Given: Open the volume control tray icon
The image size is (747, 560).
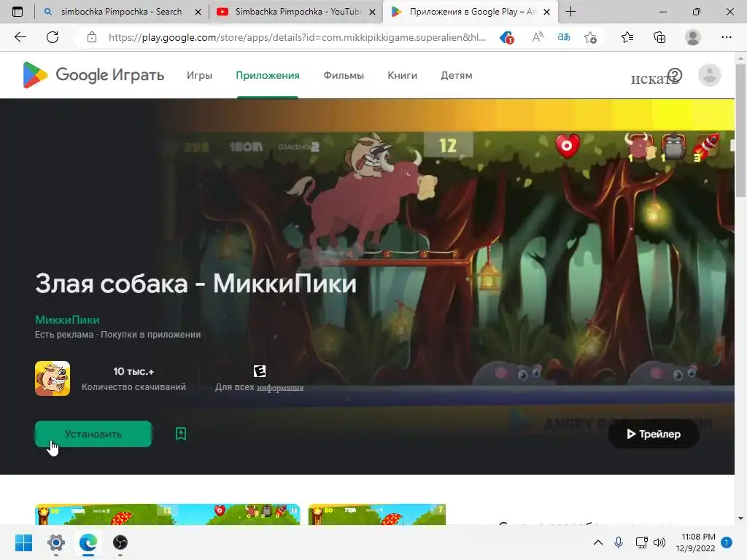Looking at the screenshot, I should pos(659,542).
